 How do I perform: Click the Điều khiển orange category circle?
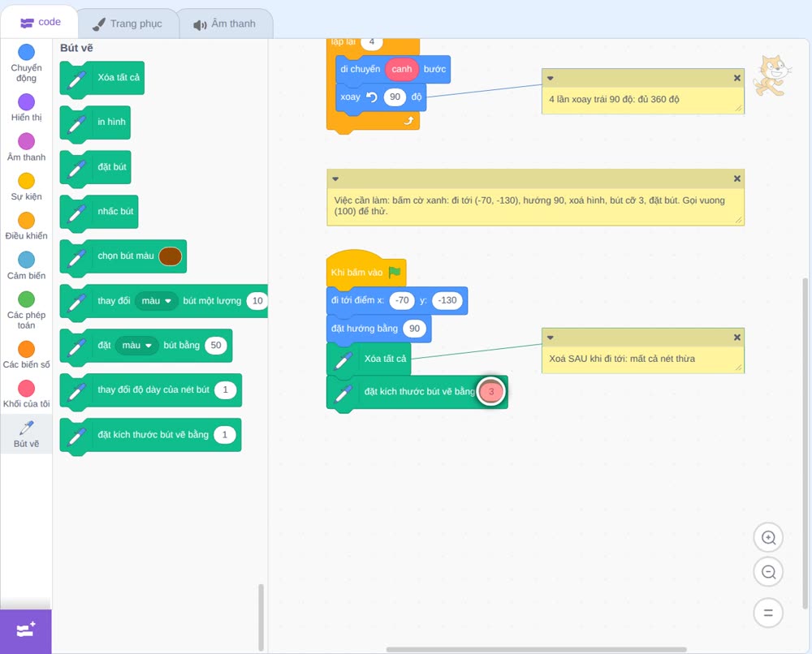[x=27, y=220]
